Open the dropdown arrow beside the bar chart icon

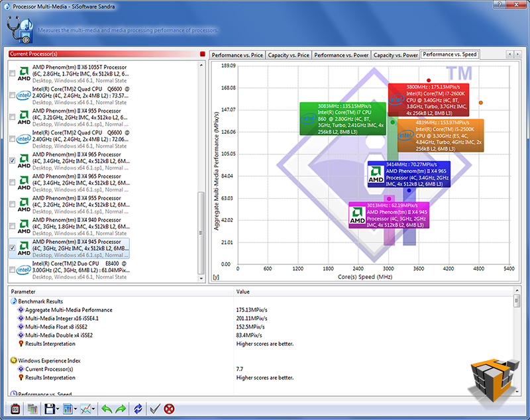(76, 409)
